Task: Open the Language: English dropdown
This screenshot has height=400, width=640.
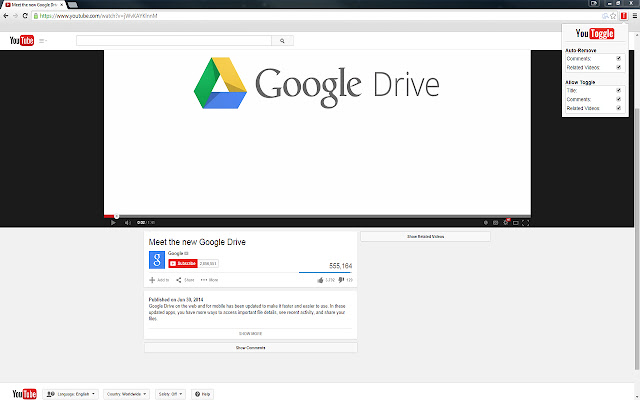Action: pos(70,394)
